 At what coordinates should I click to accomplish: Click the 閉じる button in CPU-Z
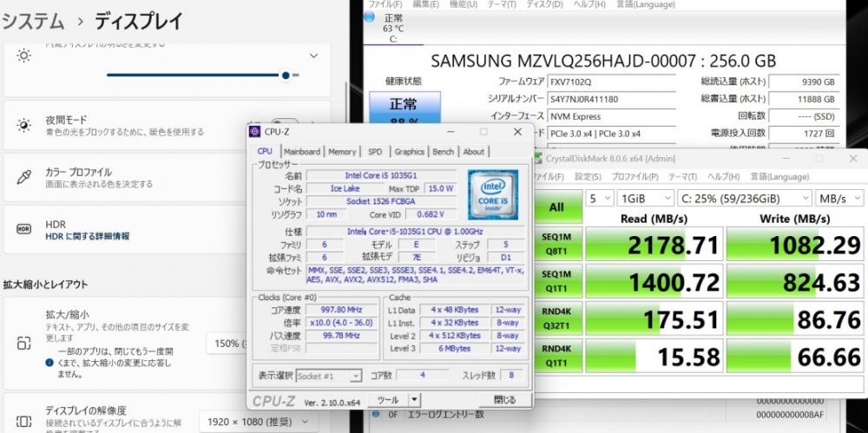click(504, 400)
